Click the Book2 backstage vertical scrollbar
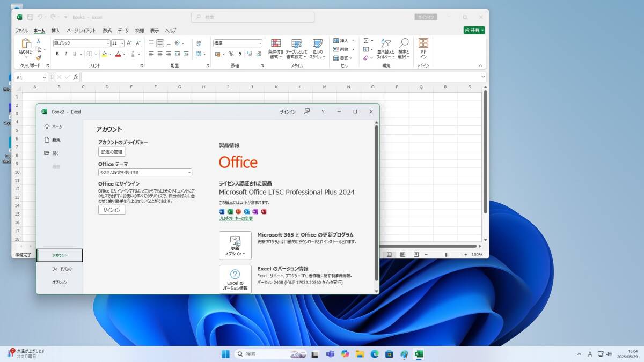Viewport: 644px width, 362px height. (x=376, y=203)
